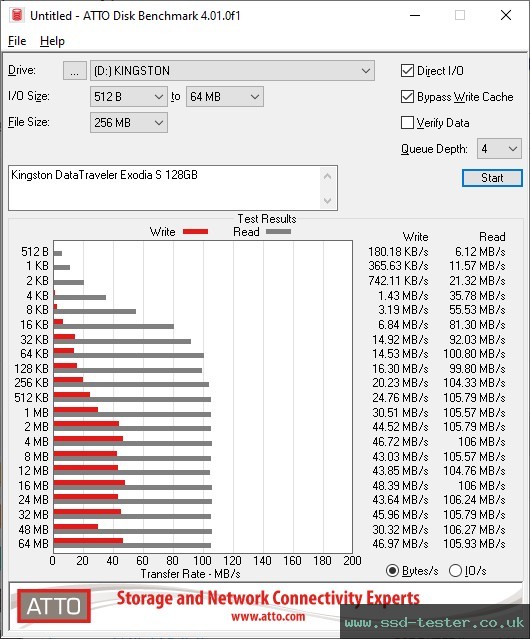Click the drive browse (...) button
This screenshot has width=530, height=639.
coord(75,71)
